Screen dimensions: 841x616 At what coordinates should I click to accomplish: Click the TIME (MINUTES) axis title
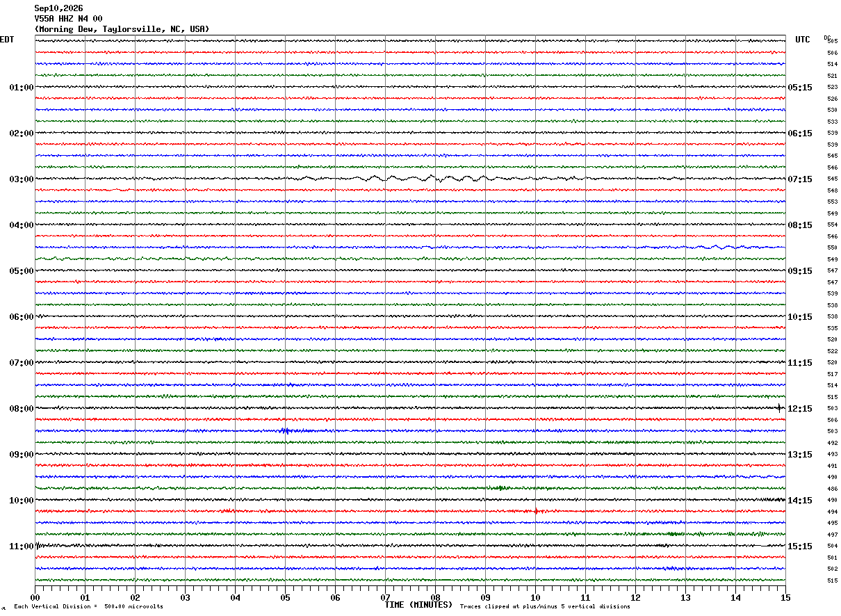tap(418, 605)
